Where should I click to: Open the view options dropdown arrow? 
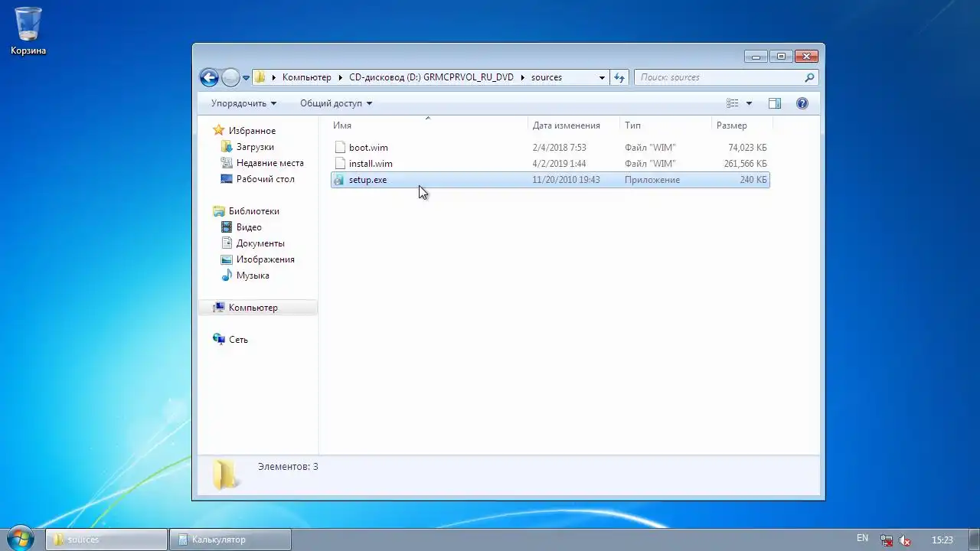click(x=749, y=103)
